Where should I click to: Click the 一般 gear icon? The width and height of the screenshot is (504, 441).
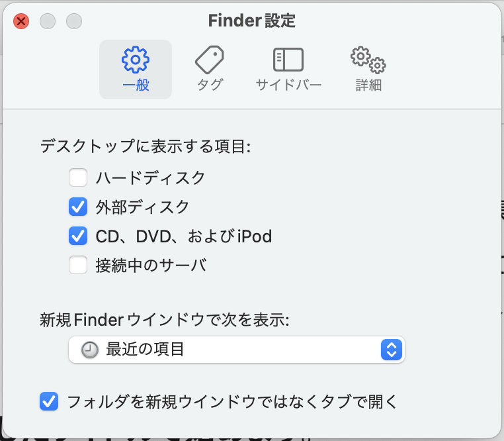click(135, 60)
